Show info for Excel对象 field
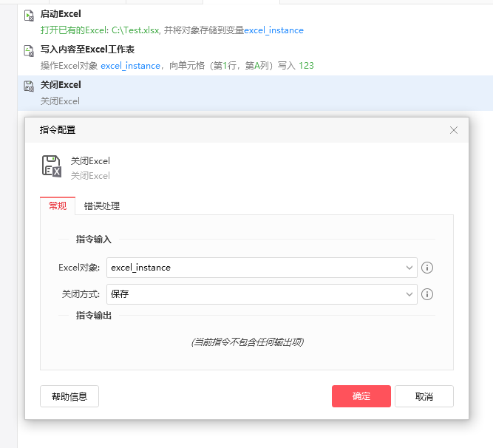 pos(427,268)
